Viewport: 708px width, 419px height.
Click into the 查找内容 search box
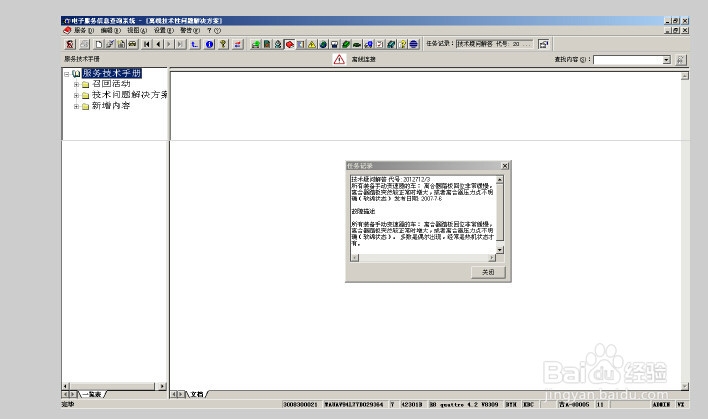tap(628, 60)
